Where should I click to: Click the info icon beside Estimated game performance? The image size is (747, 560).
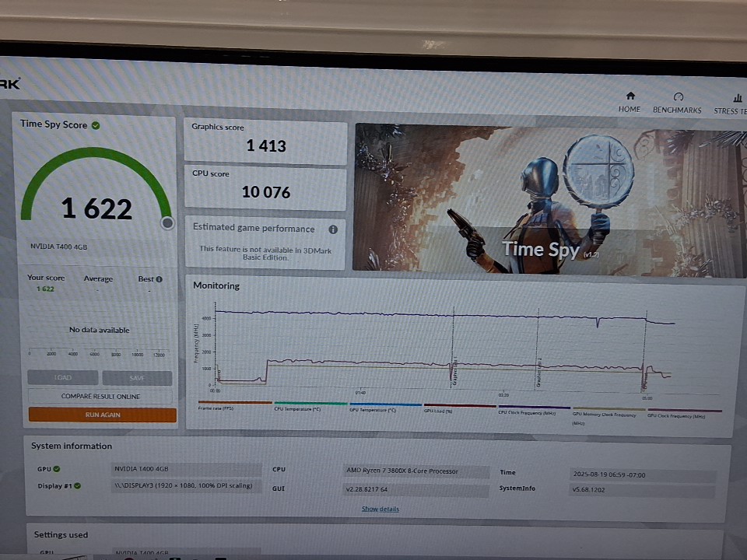point(333,229)
